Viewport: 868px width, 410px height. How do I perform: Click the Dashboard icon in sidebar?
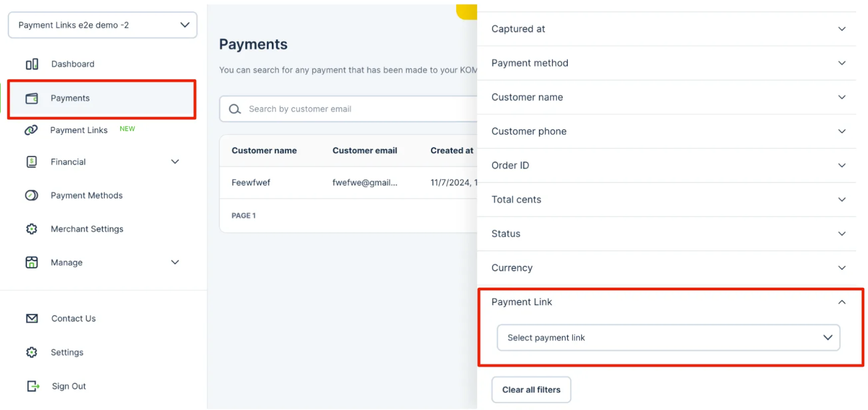(32, 64)
